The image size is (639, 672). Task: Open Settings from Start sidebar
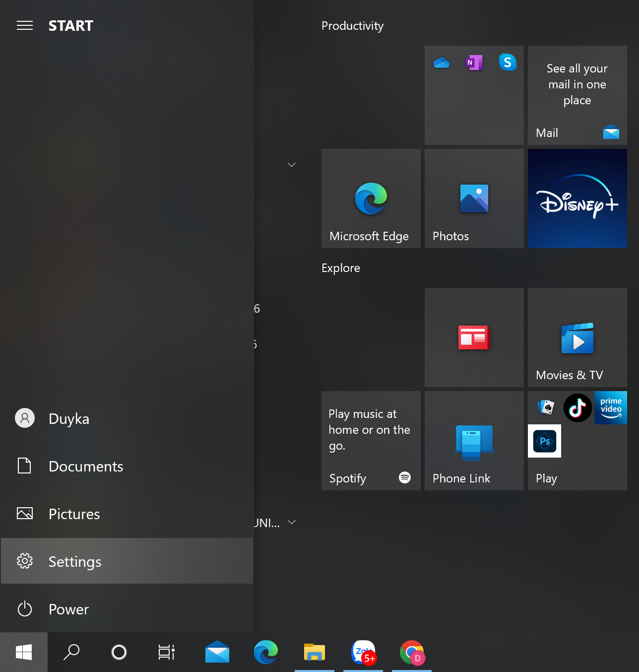pyautogui.click(x=127, y=561)
